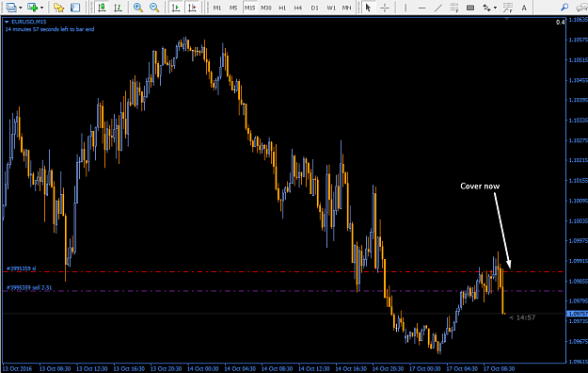Expand the New Chart dropdown arrow
The height and width of the screenshot is (373, 588).
pos(41,8)
